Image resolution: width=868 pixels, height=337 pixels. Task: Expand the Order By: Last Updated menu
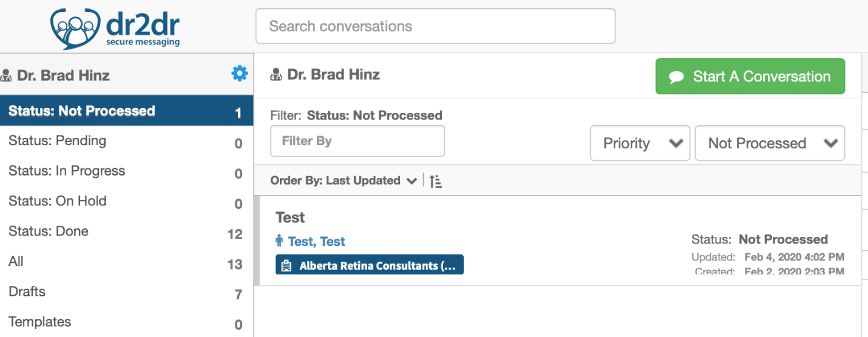[x=344, y=180]
